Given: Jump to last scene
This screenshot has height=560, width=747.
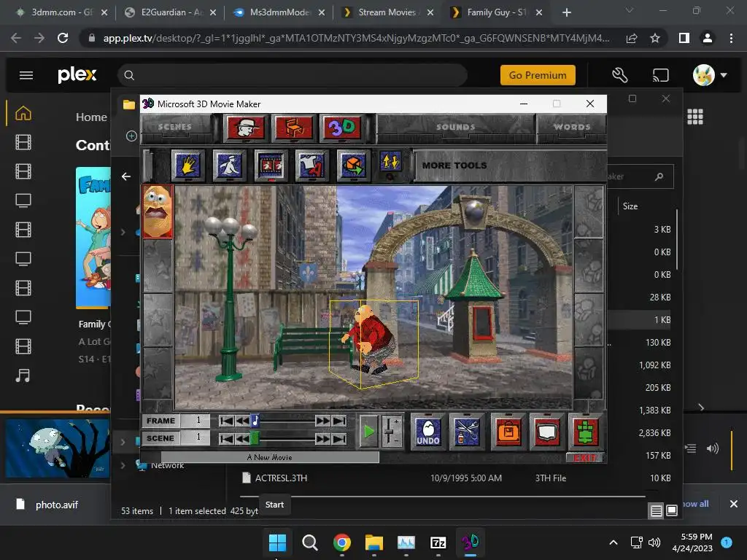Looking at the screenshot, I should click(339, 438).
